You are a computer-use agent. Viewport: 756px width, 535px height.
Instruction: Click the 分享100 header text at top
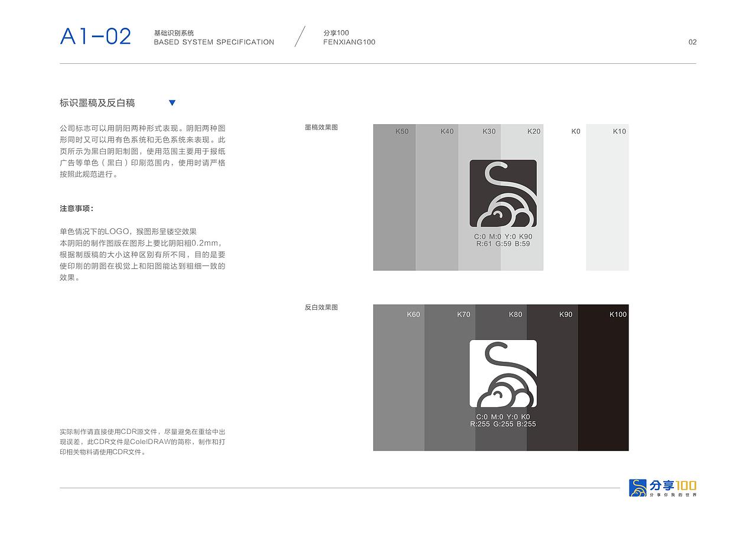(337, 33)
